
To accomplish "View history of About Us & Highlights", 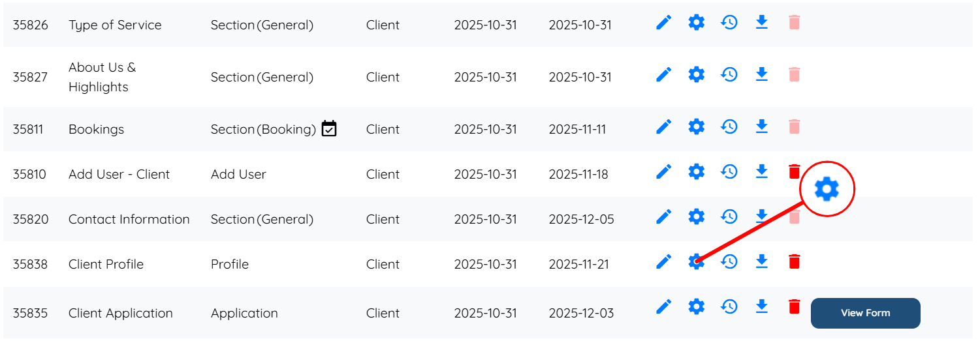I will coord(729,74).
